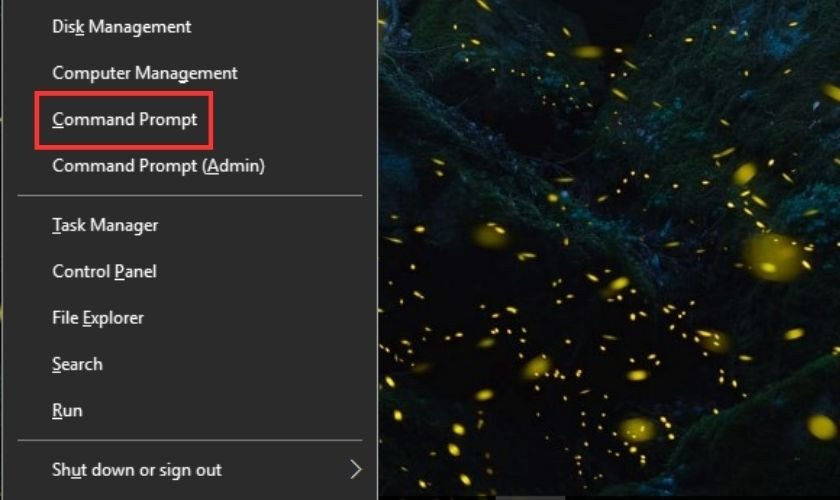This screenshot has height=500, width=840.
Task: Expand the Shut down submenu chevron arrow
Action: [355, 470]
